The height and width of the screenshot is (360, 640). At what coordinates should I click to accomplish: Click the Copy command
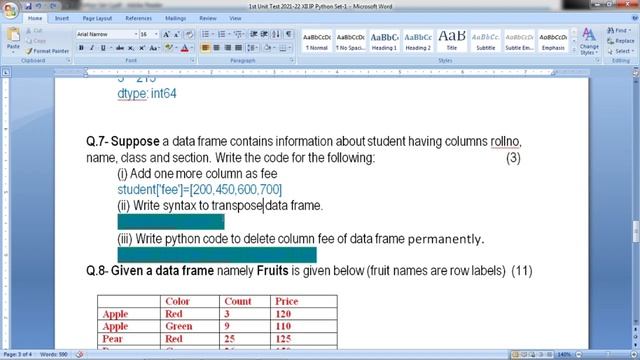coord(36,41)
